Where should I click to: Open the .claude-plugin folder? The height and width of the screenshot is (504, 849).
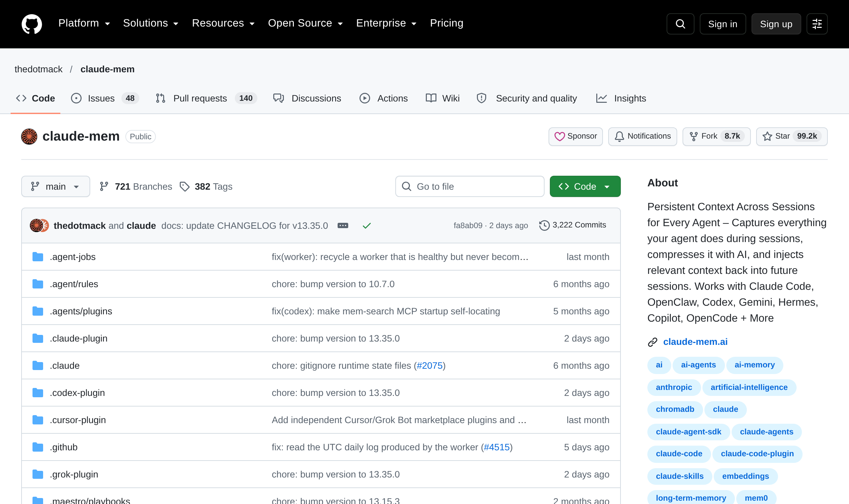[79, 338]
